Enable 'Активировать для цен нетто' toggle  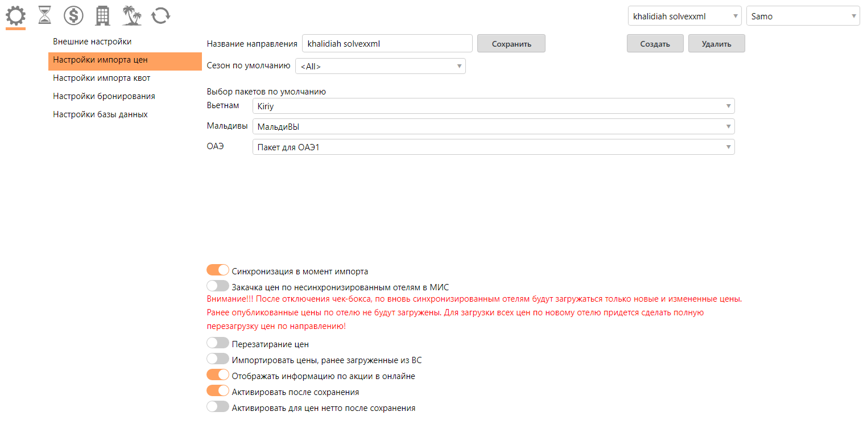click(x=218, y=407)
